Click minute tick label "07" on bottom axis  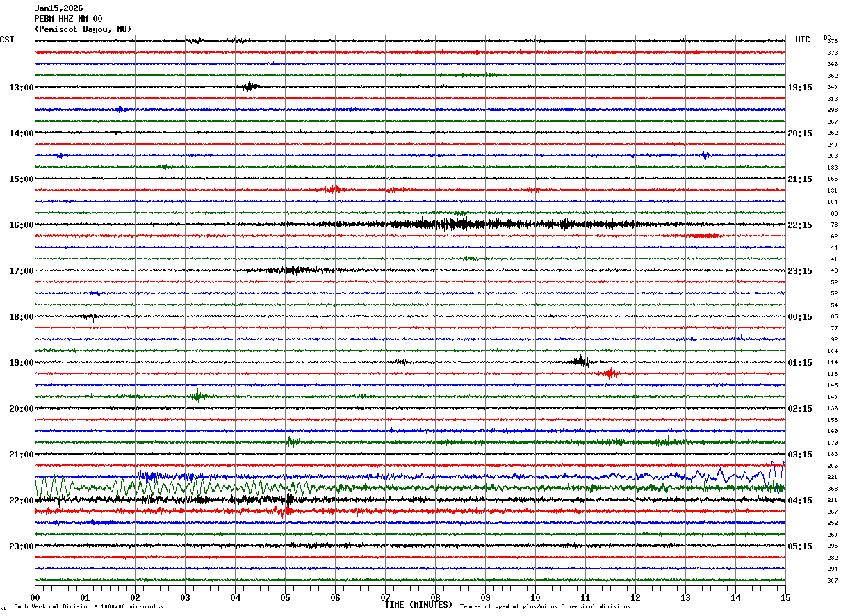click(385, 598)
